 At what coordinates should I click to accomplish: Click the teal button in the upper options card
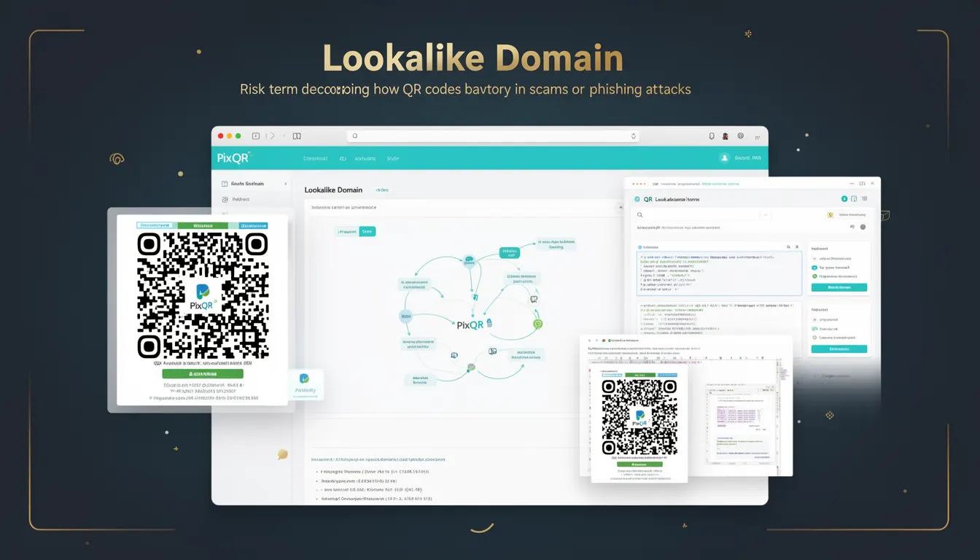point(839,287)
